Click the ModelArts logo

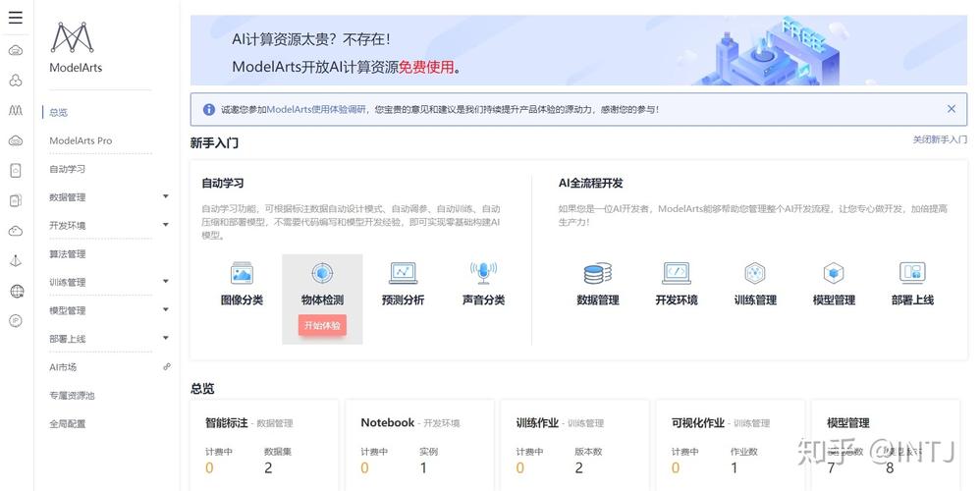(x=73, y=37)
